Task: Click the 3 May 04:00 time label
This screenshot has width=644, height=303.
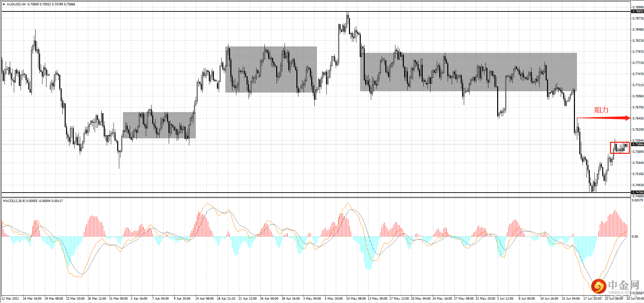Action: (312, 299)
